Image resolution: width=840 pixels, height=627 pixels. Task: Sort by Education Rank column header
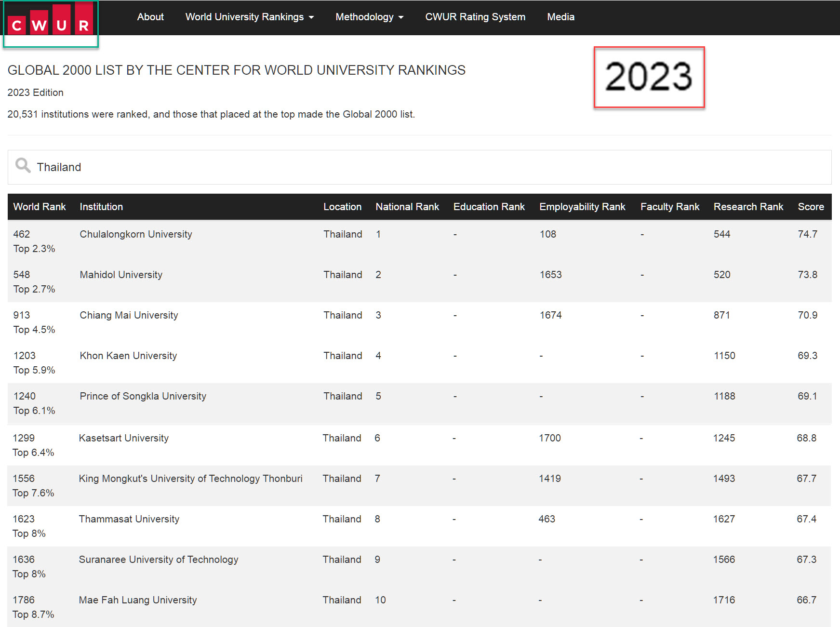[x=489, y=207]
